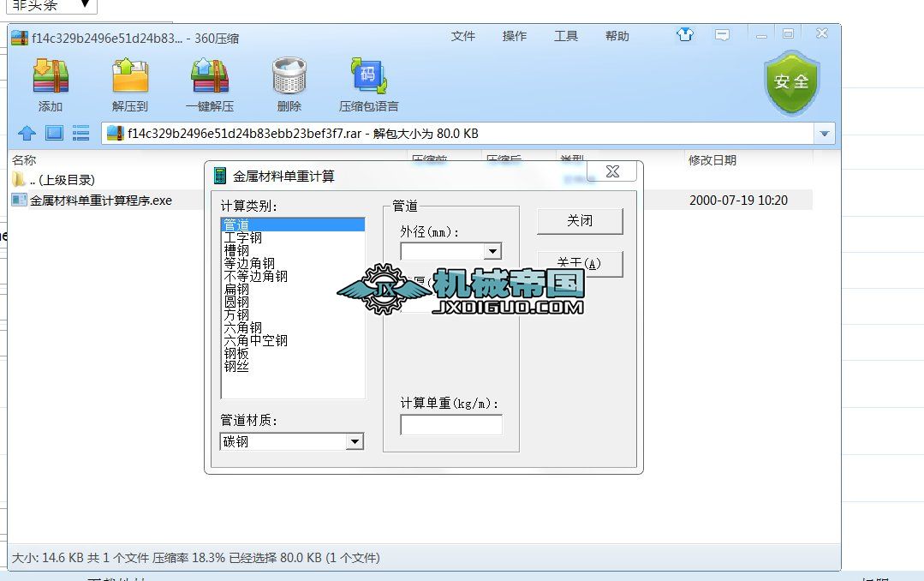
Task: Select 管道 in the category list
Action: pyautogui.click(x=293, y=225)
